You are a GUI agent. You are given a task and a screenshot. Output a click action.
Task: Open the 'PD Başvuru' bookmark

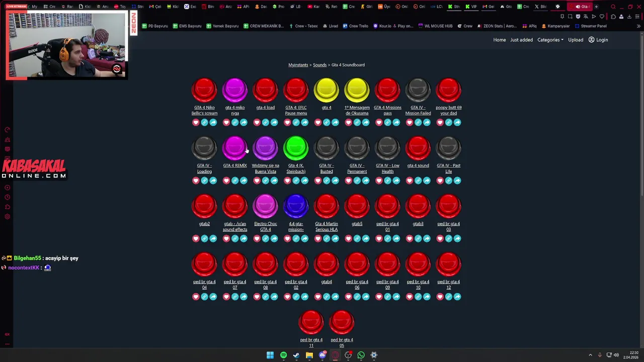(x=154, y=26)
